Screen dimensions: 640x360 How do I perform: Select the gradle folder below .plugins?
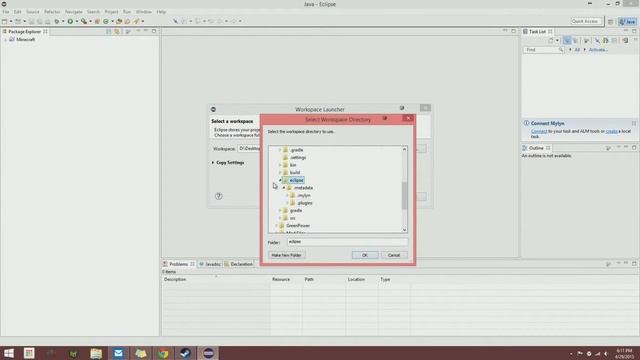point(296,211)
